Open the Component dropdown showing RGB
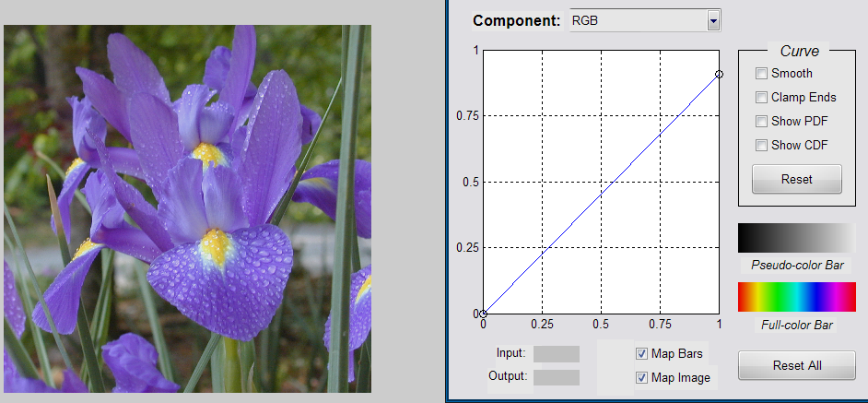This screenshot has height=403, width=868. [x=645, y=21]
